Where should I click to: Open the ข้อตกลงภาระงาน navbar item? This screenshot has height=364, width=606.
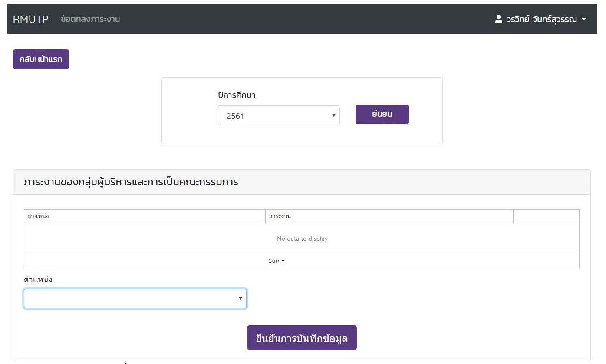pos(90,19)
